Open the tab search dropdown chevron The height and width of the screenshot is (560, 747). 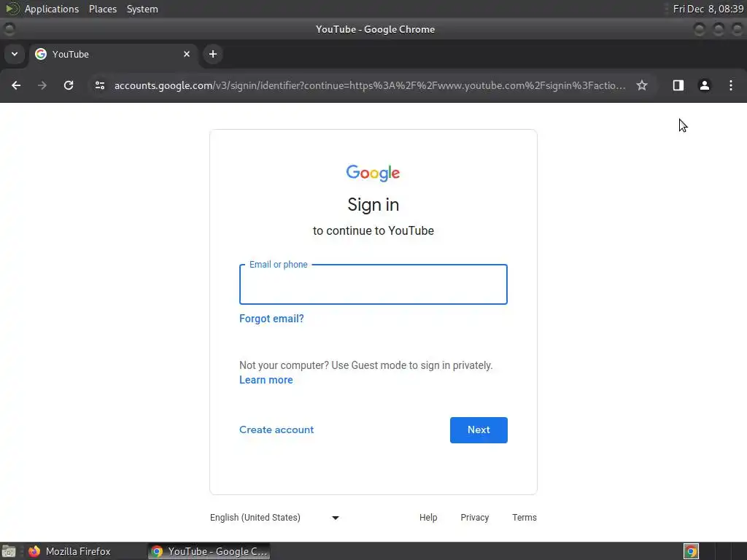point(15,54)
